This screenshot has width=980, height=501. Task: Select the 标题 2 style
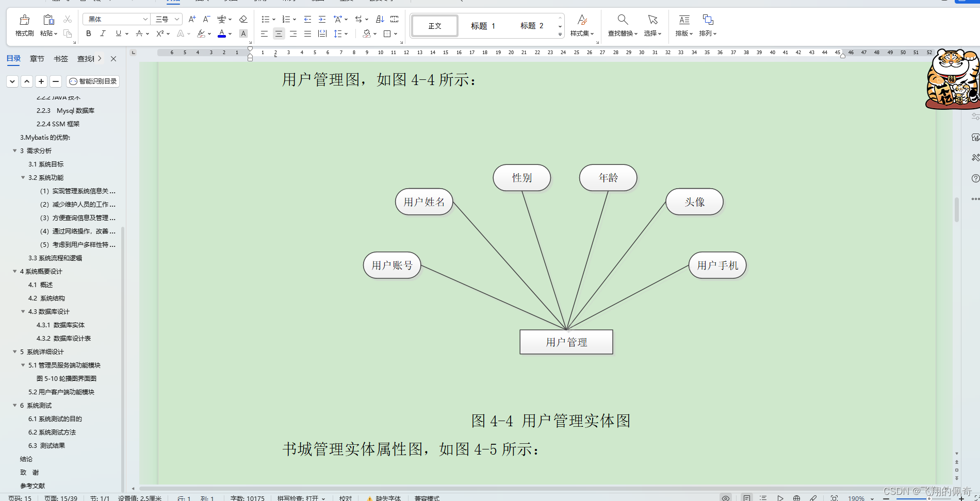(532, 26)
